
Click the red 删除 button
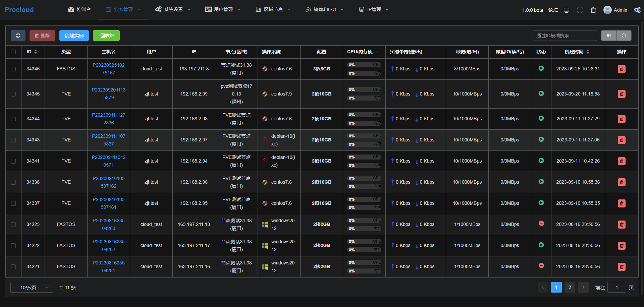coord(42,36)
